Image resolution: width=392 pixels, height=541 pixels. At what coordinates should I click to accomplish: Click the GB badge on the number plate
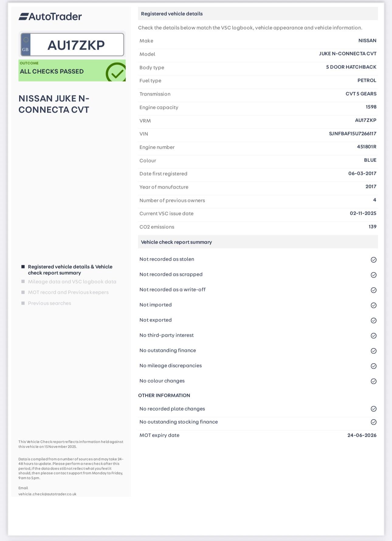coord(26,45)
